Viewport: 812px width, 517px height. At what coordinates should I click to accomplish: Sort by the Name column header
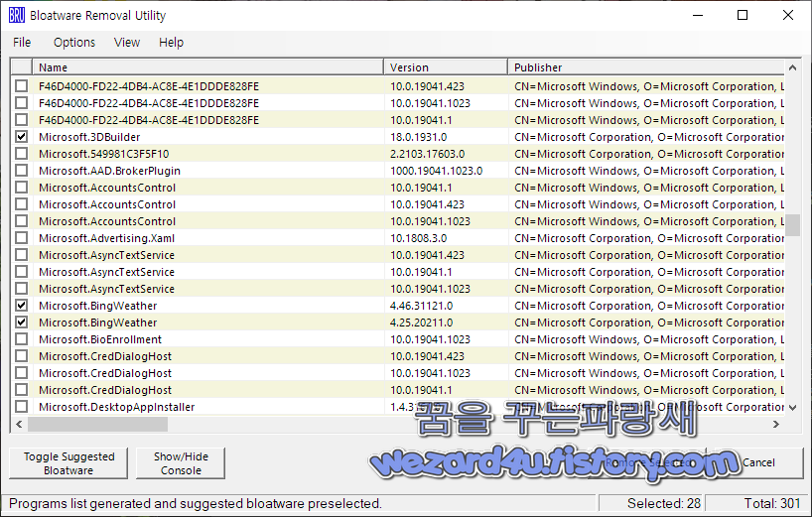pyautogui.click(x=207, y=67)
